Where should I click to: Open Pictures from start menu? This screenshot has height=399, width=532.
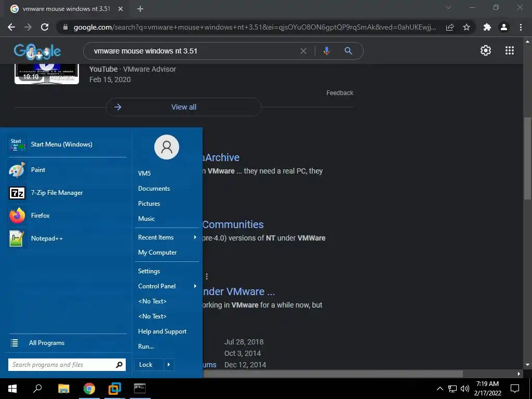coord(149,204)
